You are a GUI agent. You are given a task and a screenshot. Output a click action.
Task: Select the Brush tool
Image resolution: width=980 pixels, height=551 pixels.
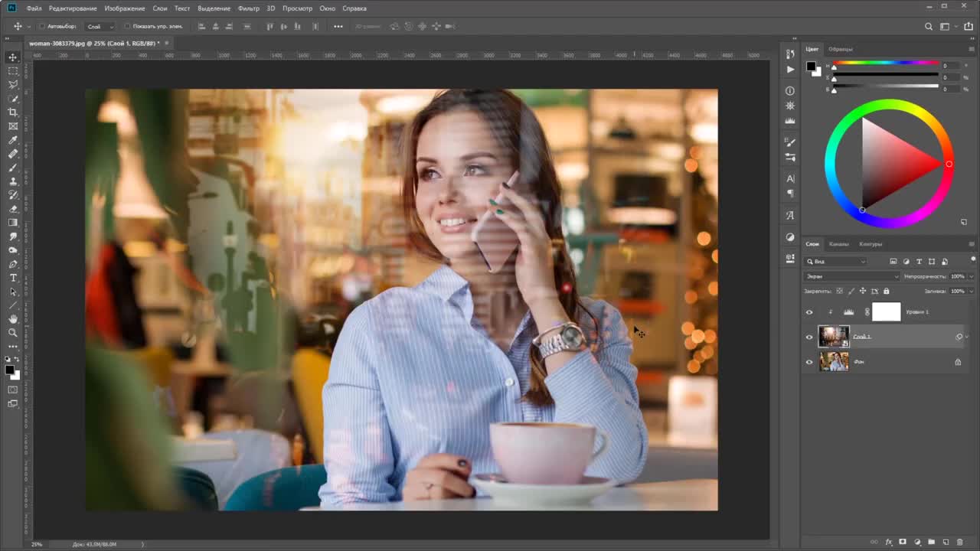click(13, 168)
